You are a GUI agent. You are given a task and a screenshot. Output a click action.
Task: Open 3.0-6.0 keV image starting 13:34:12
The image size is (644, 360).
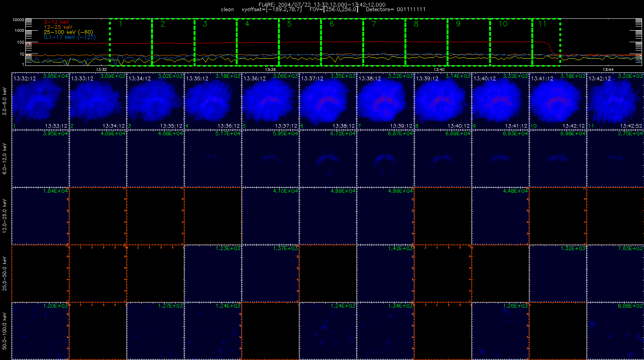coord(155,101)
